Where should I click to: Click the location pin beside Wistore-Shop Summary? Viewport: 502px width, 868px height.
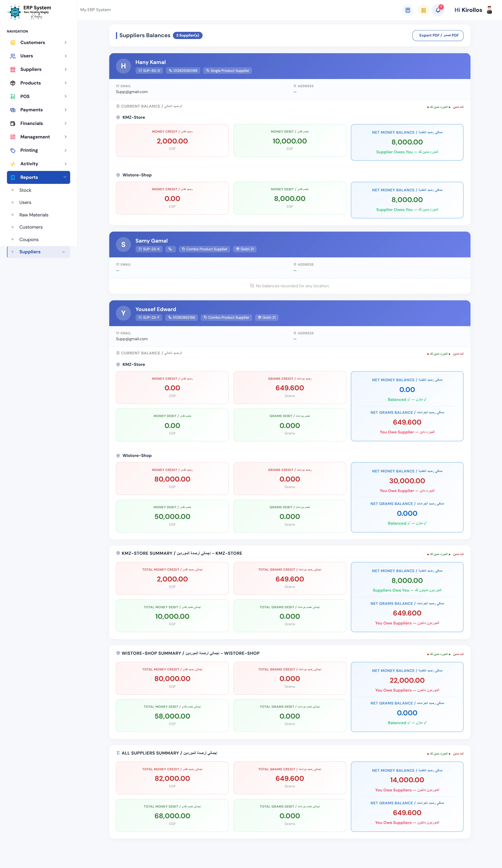coord(118,653)
